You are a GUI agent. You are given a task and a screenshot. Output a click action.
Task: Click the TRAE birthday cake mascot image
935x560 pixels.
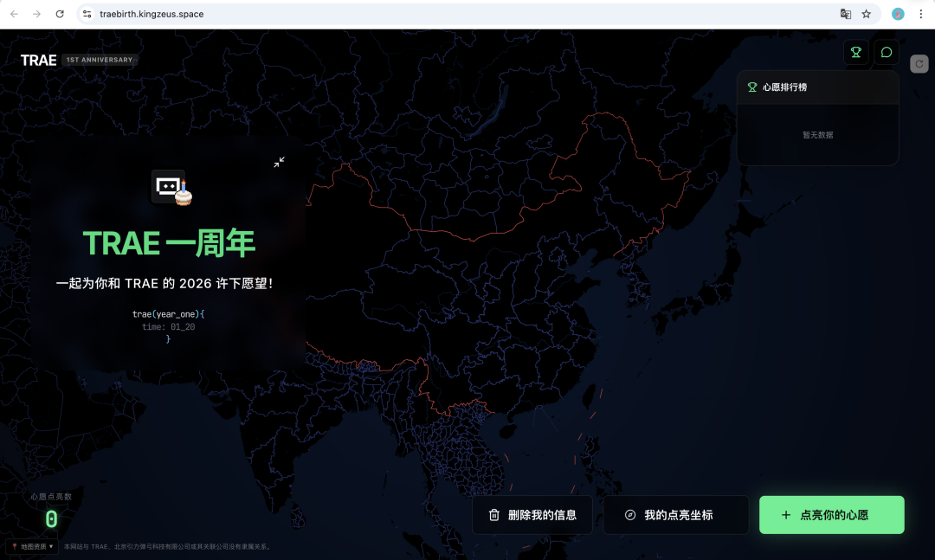[x=171, y=188]
